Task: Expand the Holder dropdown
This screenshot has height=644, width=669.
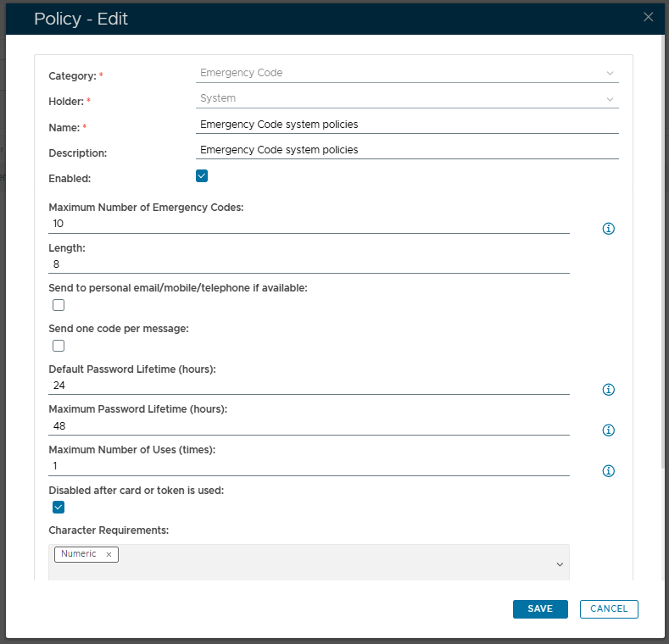Action: pos(406,98)
